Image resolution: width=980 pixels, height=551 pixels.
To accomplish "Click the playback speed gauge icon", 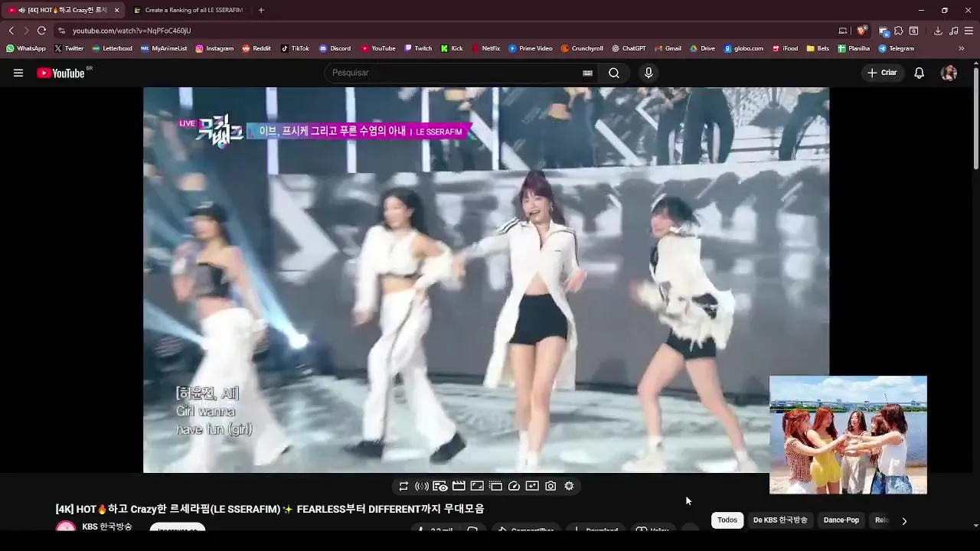I will point(514,486).
